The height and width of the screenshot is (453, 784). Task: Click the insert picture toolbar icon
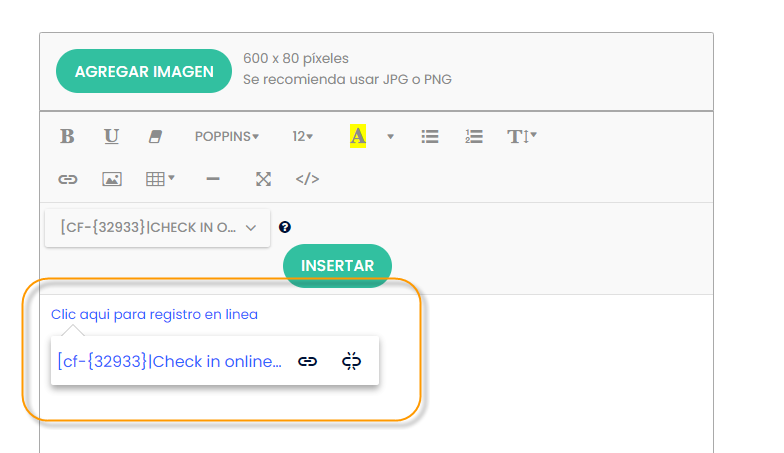click(x=111, y=179)
